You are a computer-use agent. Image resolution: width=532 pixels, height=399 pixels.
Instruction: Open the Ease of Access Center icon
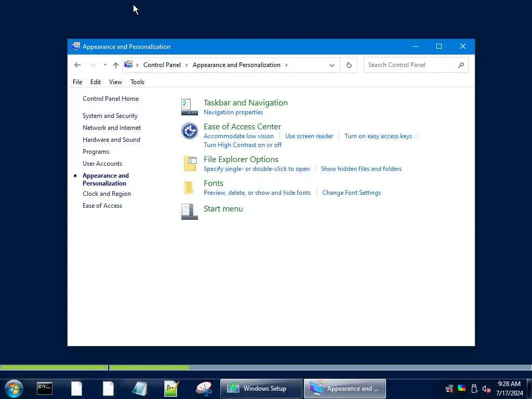point(189,131)
